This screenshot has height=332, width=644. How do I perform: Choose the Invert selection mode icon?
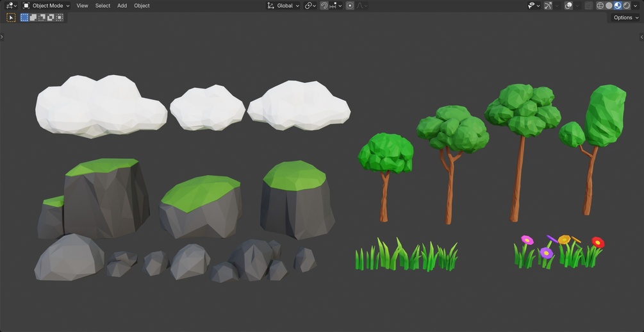click(51, 17)
